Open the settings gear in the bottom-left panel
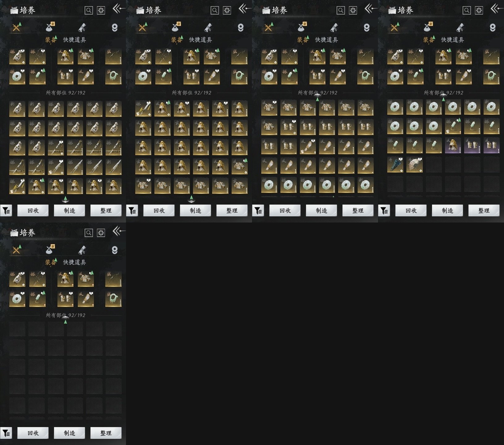 [x=101, y=233]
